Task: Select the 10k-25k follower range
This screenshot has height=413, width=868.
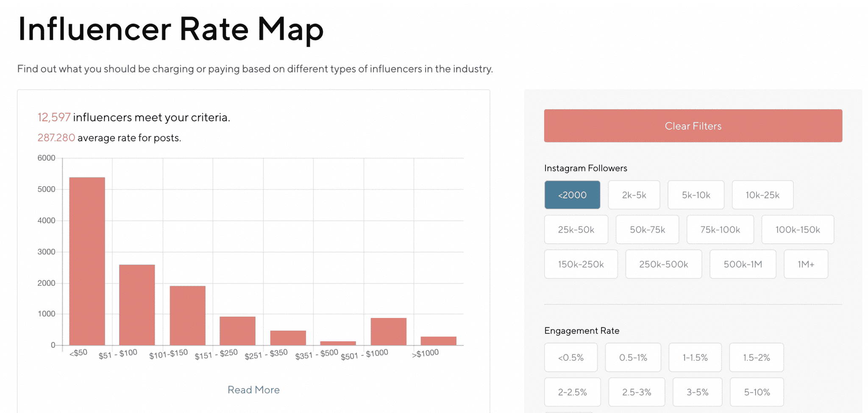Action: coord(762,195)
